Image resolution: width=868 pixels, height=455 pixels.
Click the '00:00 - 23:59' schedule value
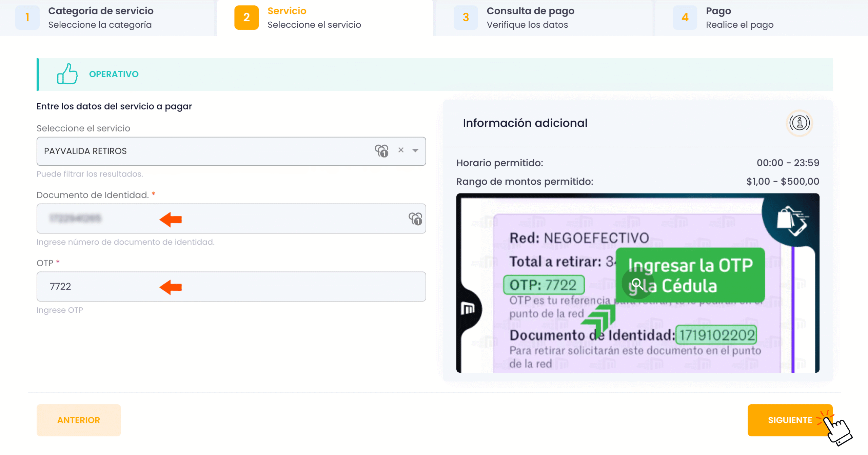(x=788, y=163)
